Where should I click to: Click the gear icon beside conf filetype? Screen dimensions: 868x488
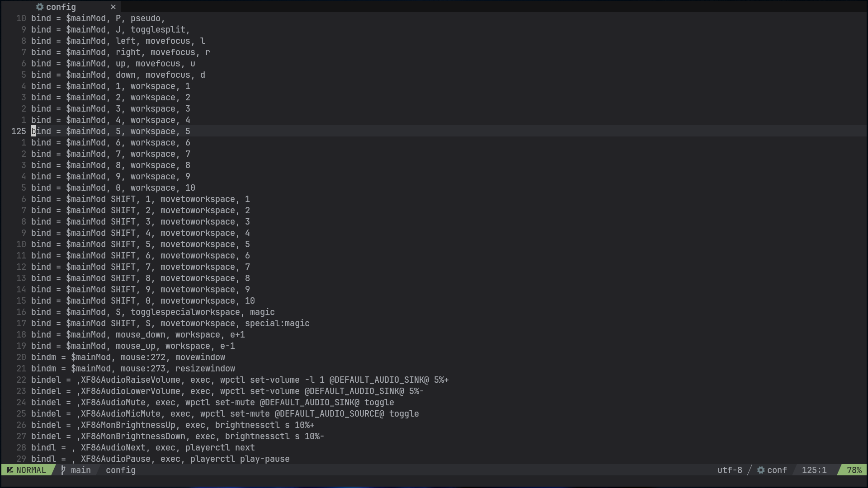[x=761, y=470]
